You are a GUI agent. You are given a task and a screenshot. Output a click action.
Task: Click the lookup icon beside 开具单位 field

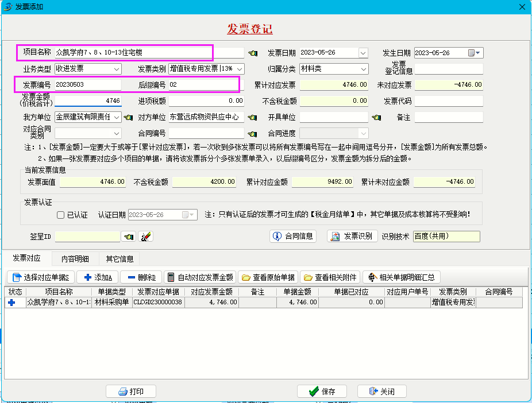click(376, 118)
